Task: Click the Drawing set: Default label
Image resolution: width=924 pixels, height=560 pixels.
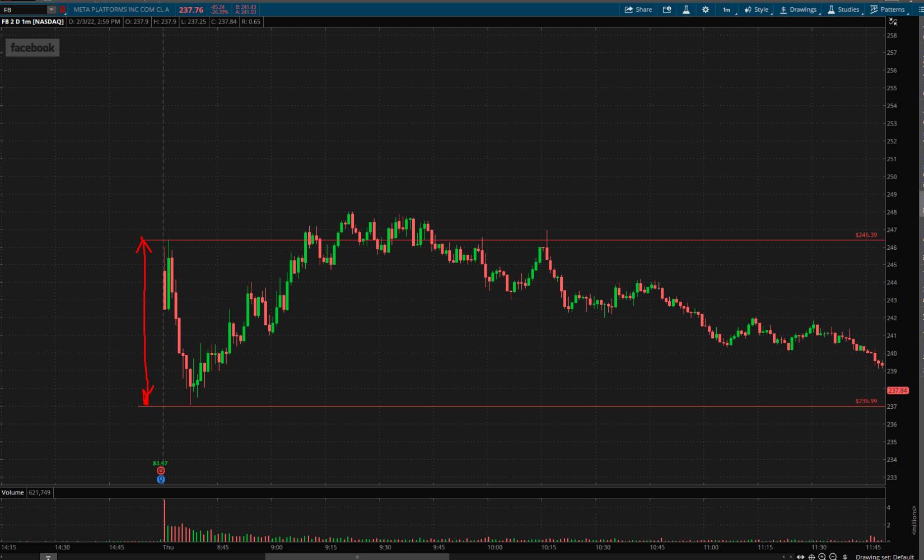Action: (x=885, y=557)
